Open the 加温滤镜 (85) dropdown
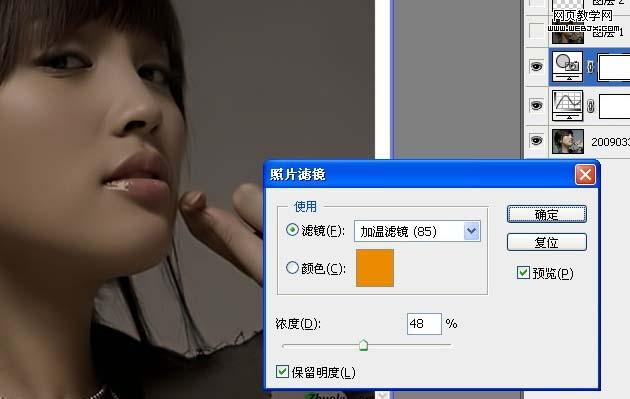The height and width of the screenshot is (399, 630). [417, 231]
